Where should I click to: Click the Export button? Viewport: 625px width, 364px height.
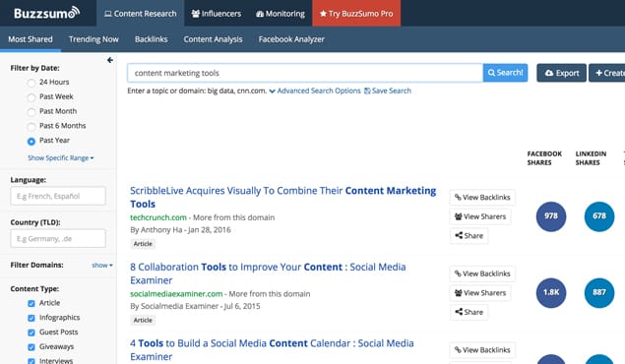(x=561, y=73)
